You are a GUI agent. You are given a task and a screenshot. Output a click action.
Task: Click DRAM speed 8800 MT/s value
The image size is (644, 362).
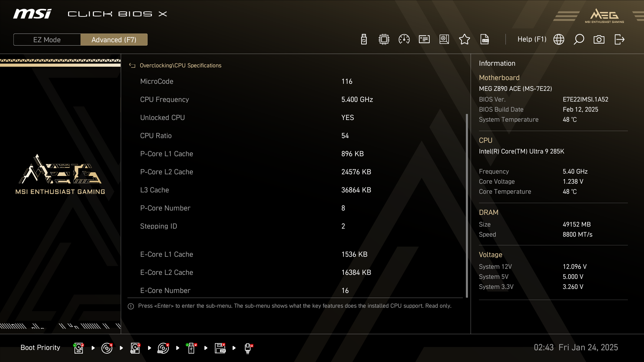tap(577, 235)
